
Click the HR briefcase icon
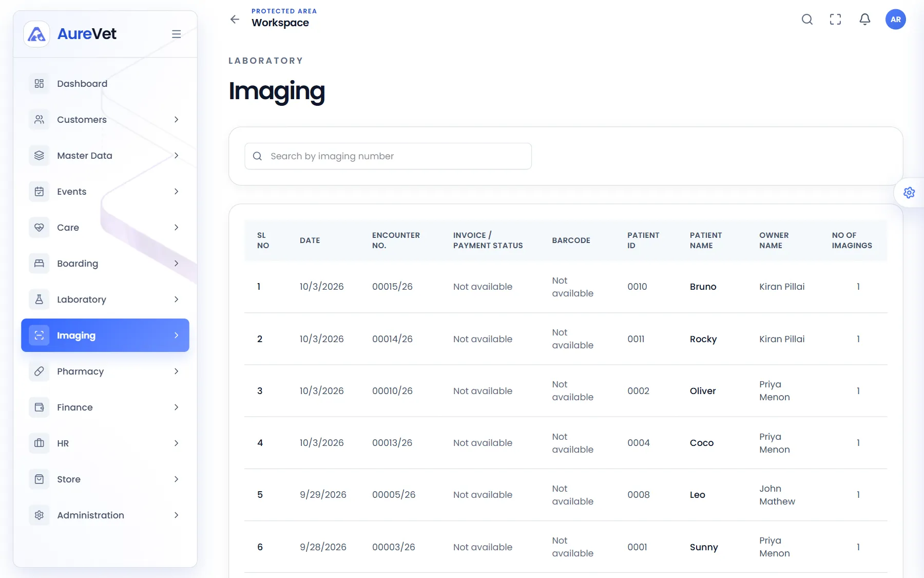pos(39,443)
